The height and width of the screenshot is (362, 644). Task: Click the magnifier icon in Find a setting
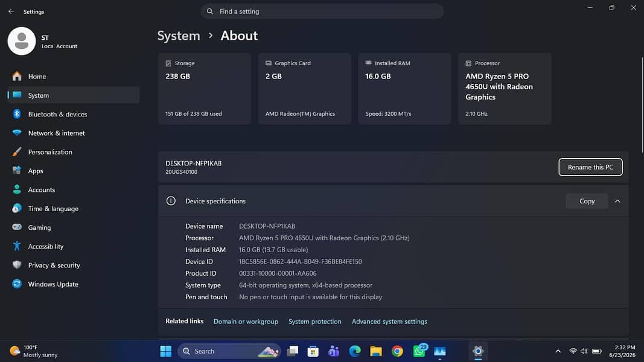click(x=210, y=11)
